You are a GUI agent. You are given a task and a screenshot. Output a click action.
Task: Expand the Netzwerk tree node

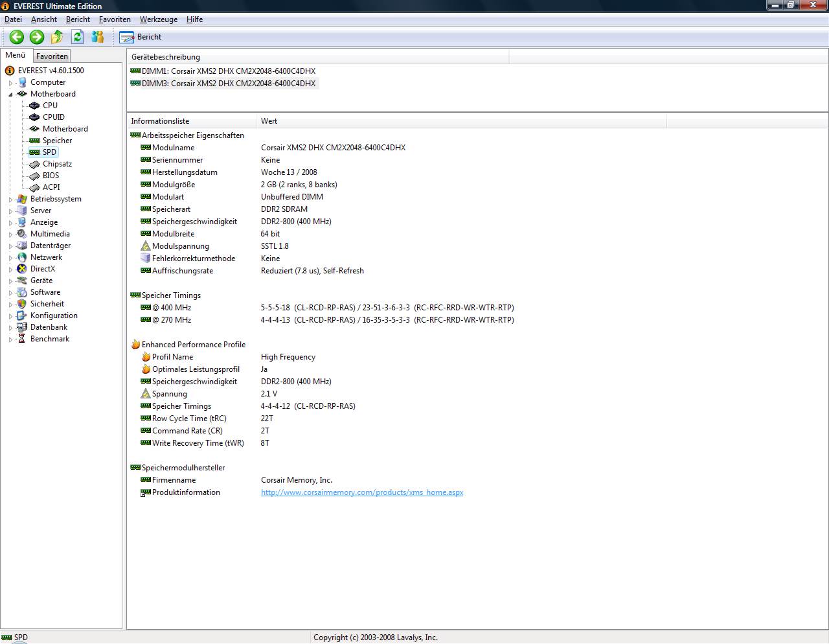click(x=10, y=258)
